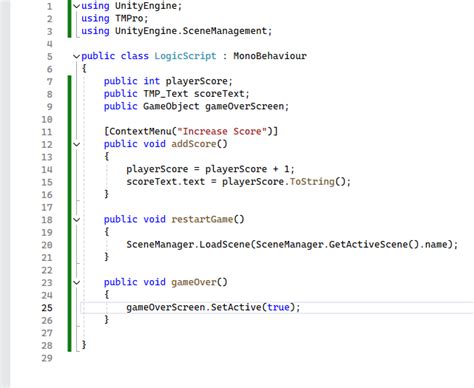Click 'scoreText.text' on line 15
Viewport: 474px width, 388px height.
pos(166,182)
